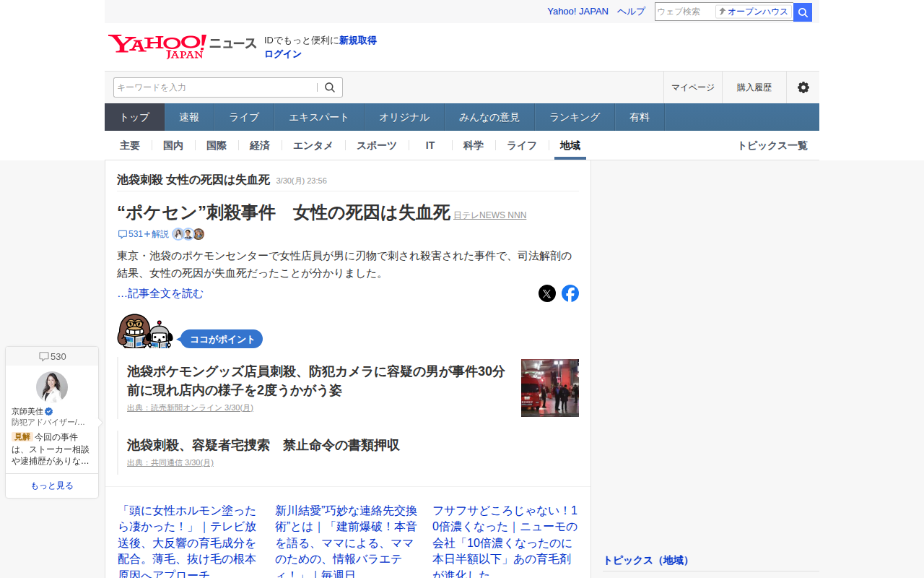Click the 530 comment count in the side widget
Image resolution: width=924 pixels, height=578 pixels.
pos(52,356)
